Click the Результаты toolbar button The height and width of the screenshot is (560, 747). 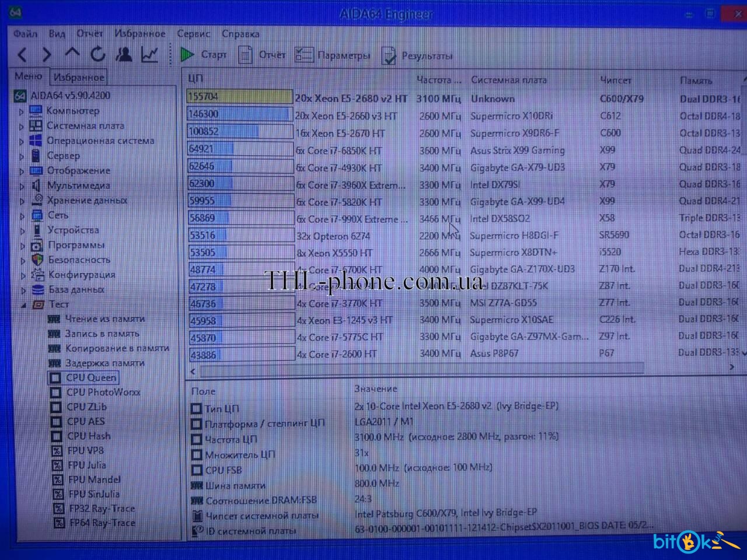point(417,56)
